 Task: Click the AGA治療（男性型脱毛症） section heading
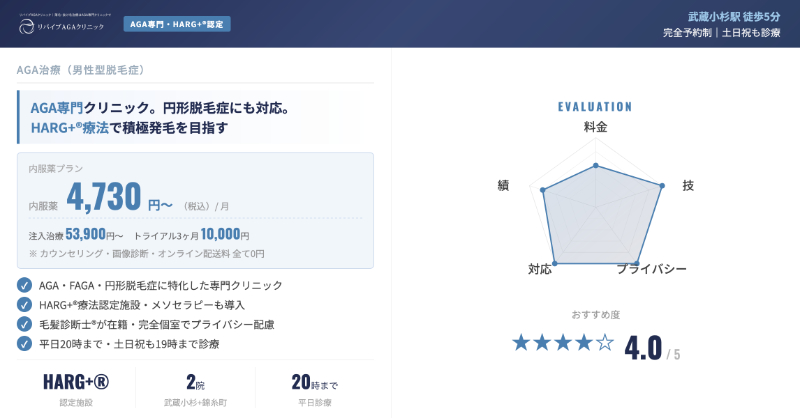(82, 70)
